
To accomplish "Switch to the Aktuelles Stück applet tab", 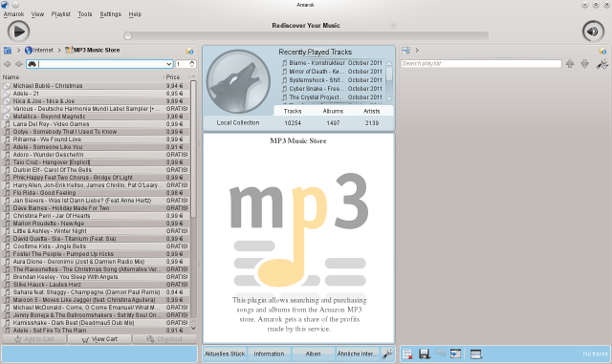I will pos(225,353).
